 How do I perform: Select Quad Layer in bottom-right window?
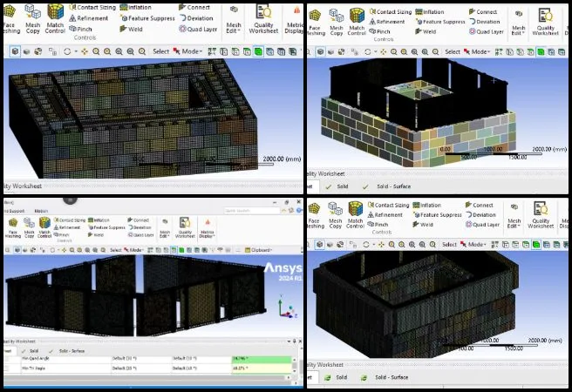pos(482,225)
